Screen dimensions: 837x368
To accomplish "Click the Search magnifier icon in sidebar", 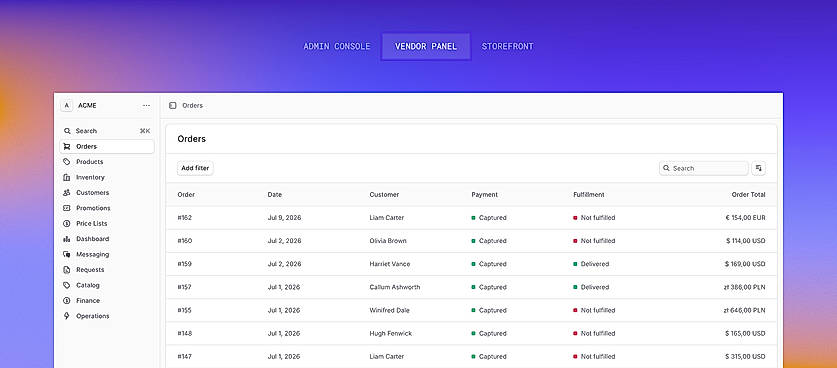I will (x=67, y=131).
